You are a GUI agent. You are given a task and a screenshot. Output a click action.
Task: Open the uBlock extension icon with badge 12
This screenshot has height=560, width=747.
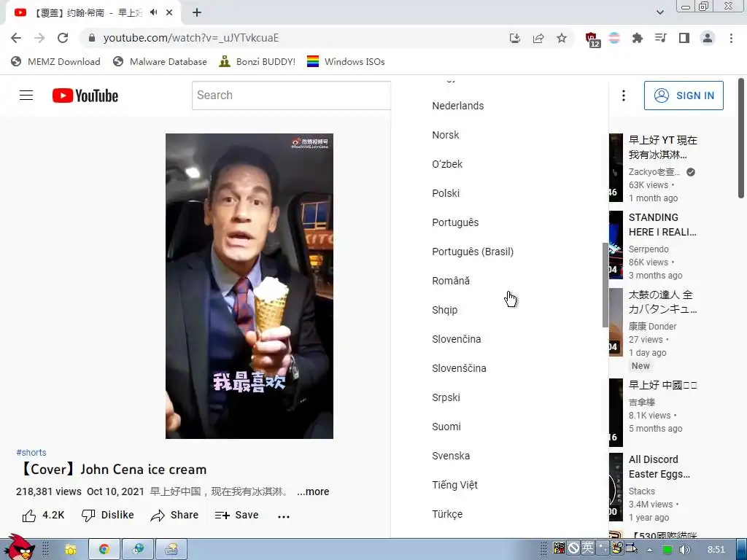[x=592, y=39]
